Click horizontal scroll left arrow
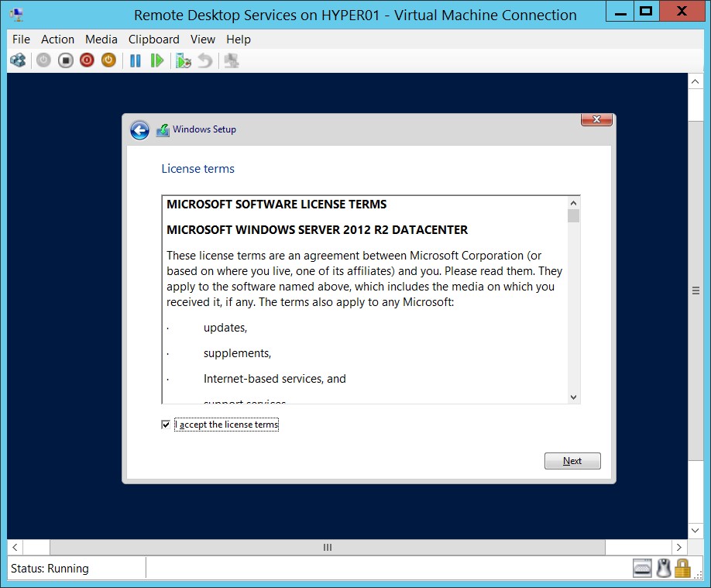This screenshot has width=711, height=588. click(x=15, y=547)
